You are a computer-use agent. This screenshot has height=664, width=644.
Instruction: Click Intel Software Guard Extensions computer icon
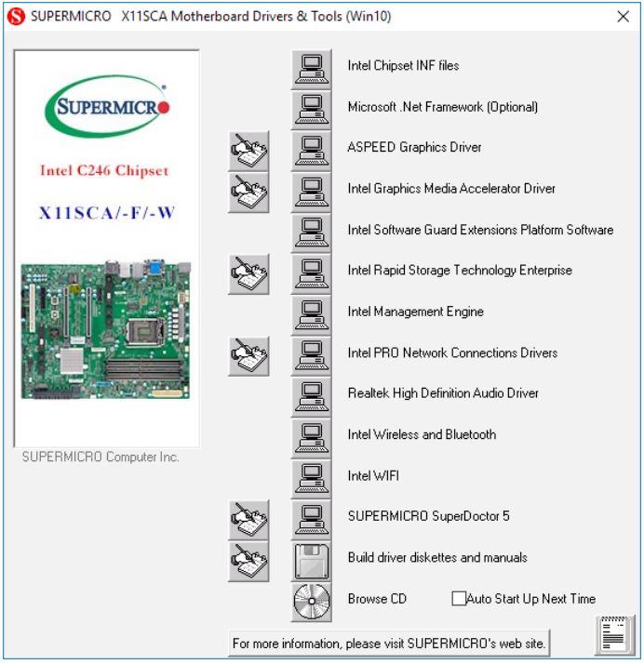(x=312, y=233)
